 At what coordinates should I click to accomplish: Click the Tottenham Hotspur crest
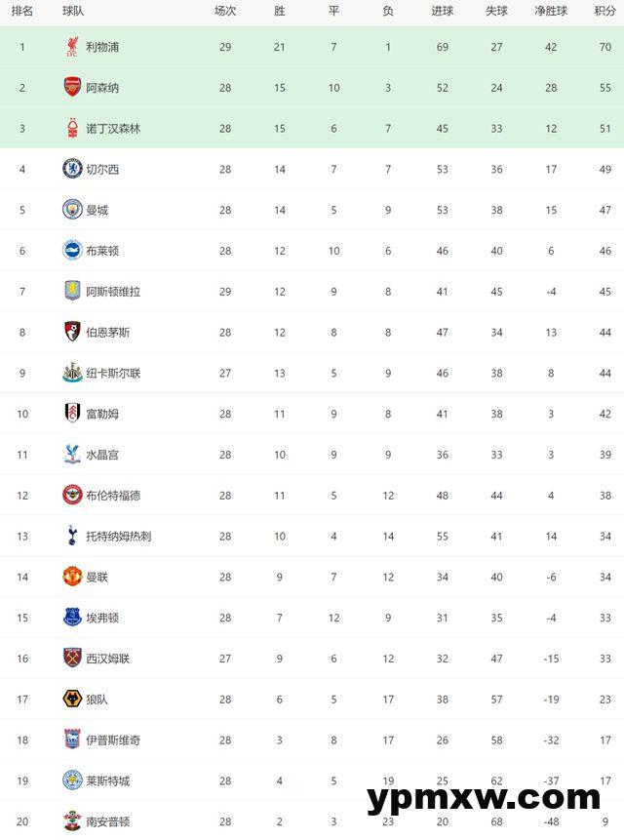pyautogui.click(x=72, y=536)
